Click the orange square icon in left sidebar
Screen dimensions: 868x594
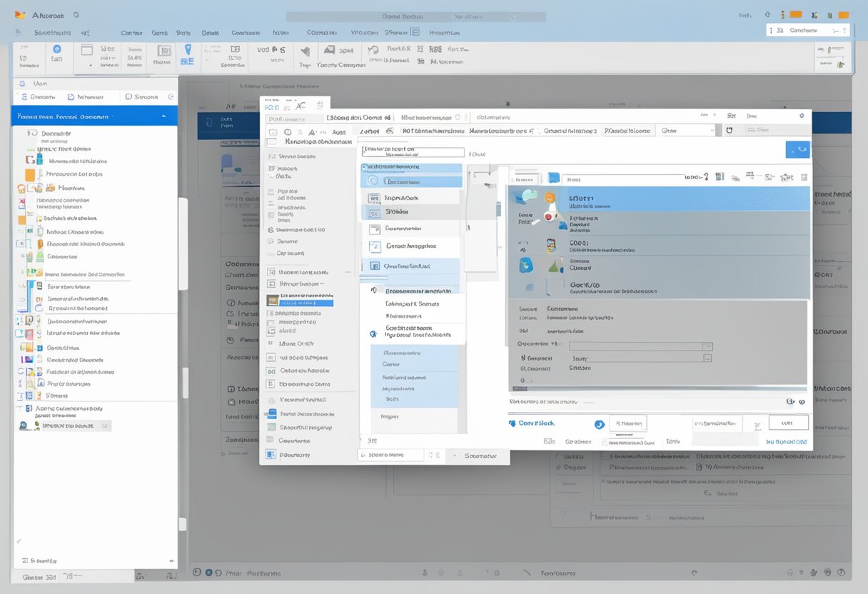pos(30,175)
